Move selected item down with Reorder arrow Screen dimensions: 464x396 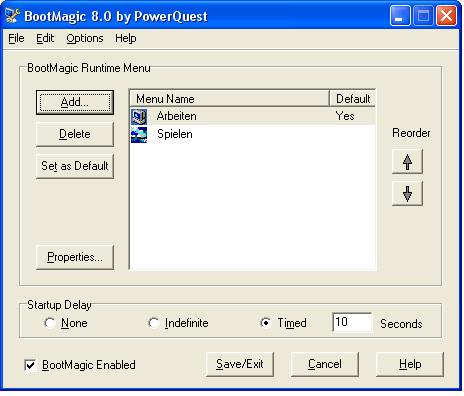[x=407, y=194]
